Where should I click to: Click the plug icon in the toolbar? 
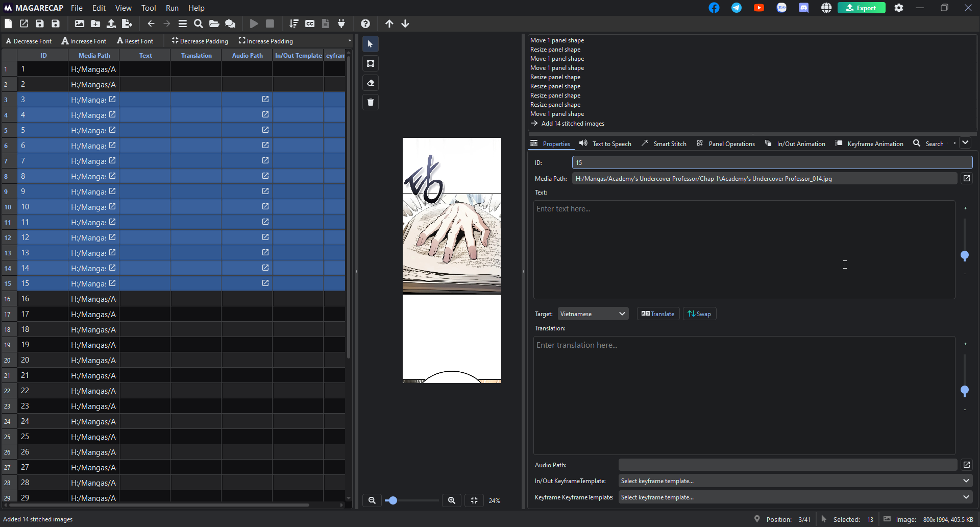(x=341, y=23)
